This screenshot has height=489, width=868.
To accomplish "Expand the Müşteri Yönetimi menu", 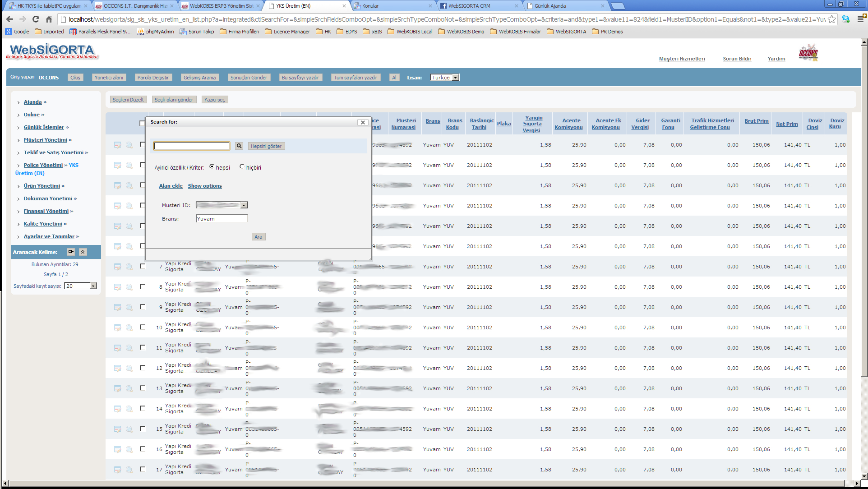I will coord(46,140).
